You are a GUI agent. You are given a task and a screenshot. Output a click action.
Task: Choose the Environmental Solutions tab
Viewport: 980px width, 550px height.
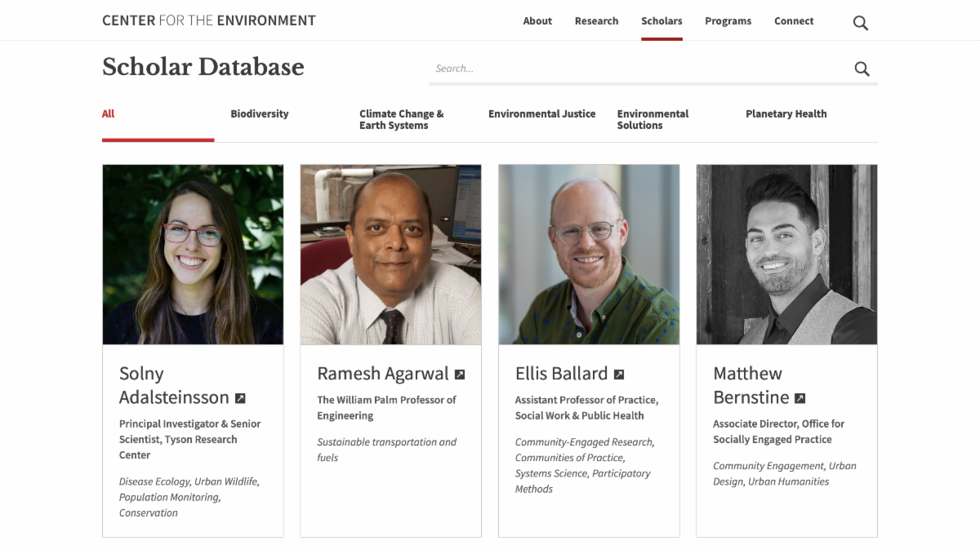(x=653, y=120)
